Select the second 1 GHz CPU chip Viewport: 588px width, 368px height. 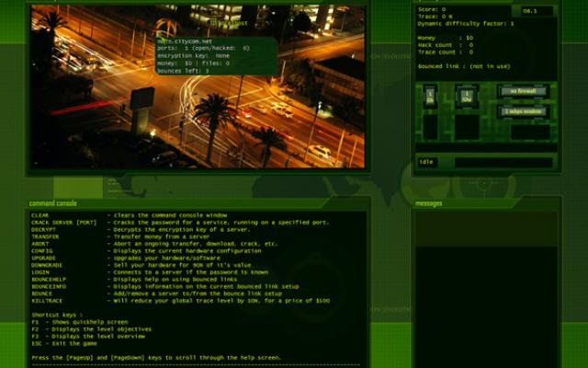pos(466,95)
